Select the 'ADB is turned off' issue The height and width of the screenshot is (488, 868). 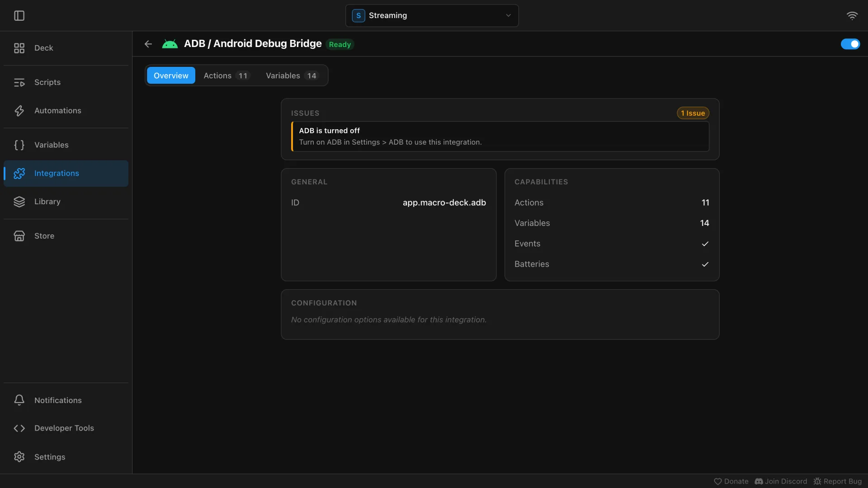500,136
